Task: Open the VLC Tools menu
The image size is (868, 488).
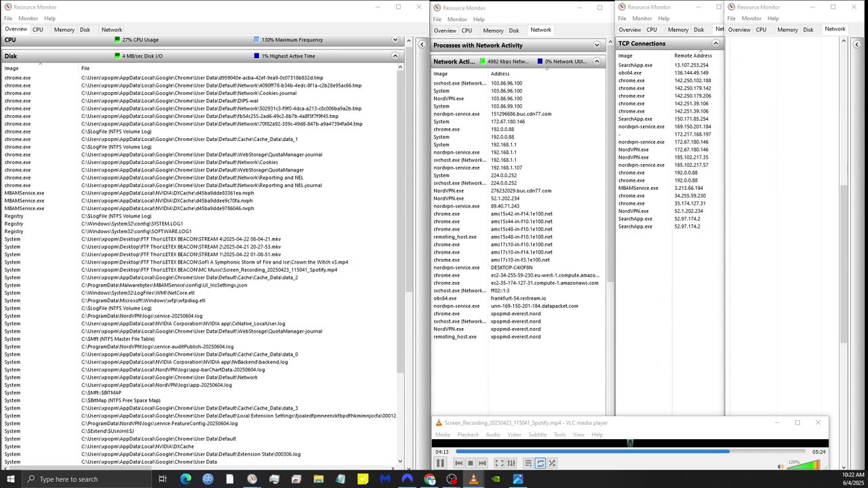Action: point(559,434)
